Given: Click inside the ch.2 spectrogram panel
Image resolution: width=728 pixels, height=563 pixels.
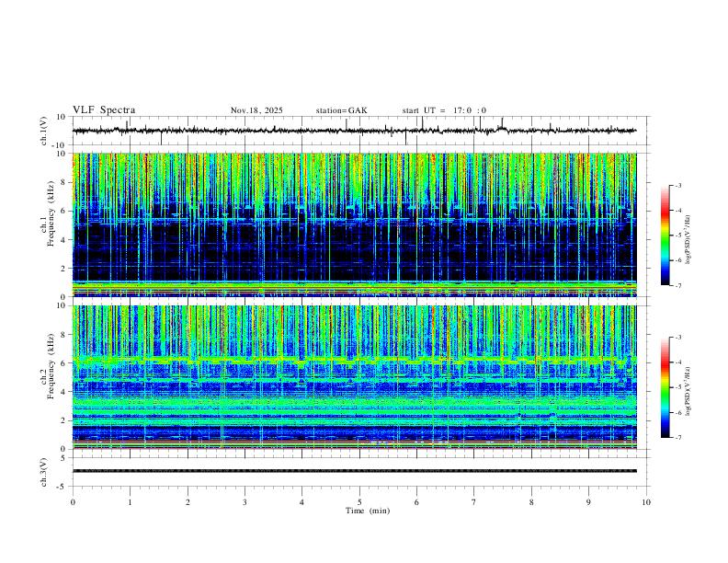Looking at the screenshot, I should tap(354, 377).
